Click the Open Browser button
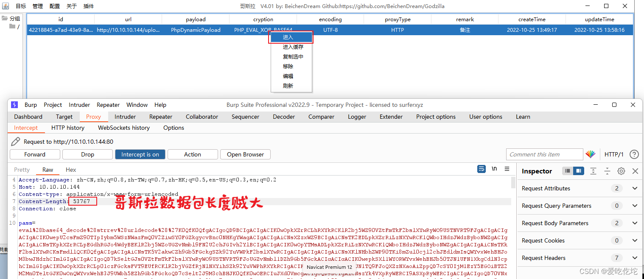Image resolution: width=644 pixels, height=279 pixels. pos(245,154)
